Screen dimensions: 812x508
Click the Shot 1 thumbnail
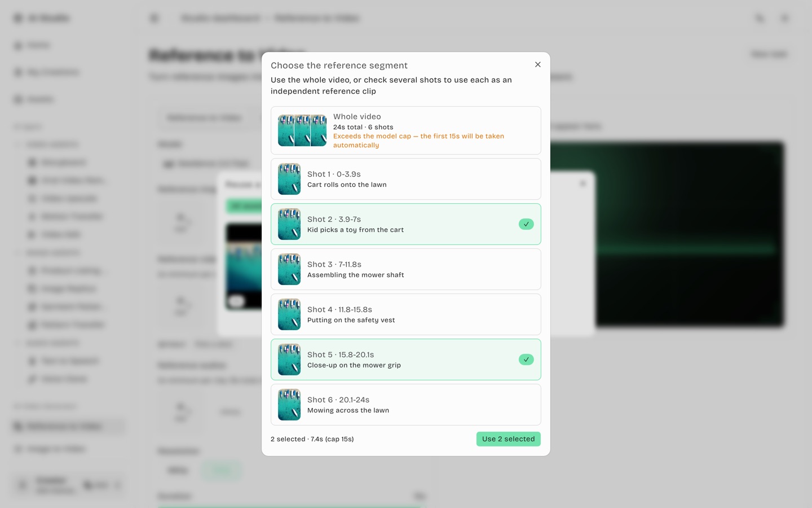pos(289,179)
